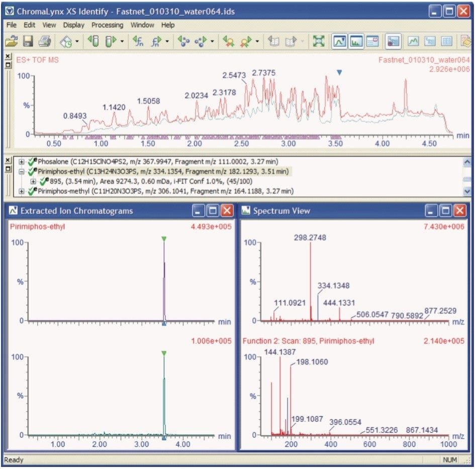Open the Display menu

coord(73,25)
